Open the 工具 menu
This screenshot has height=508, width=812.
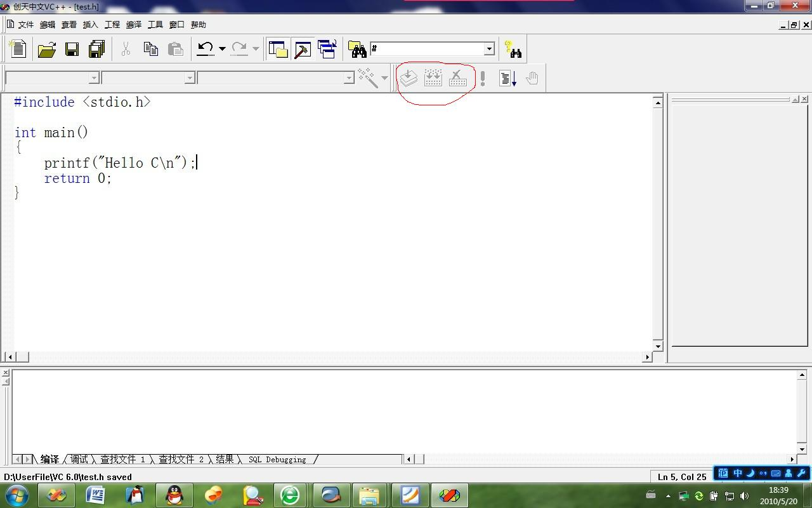click(x=155, y=25)
